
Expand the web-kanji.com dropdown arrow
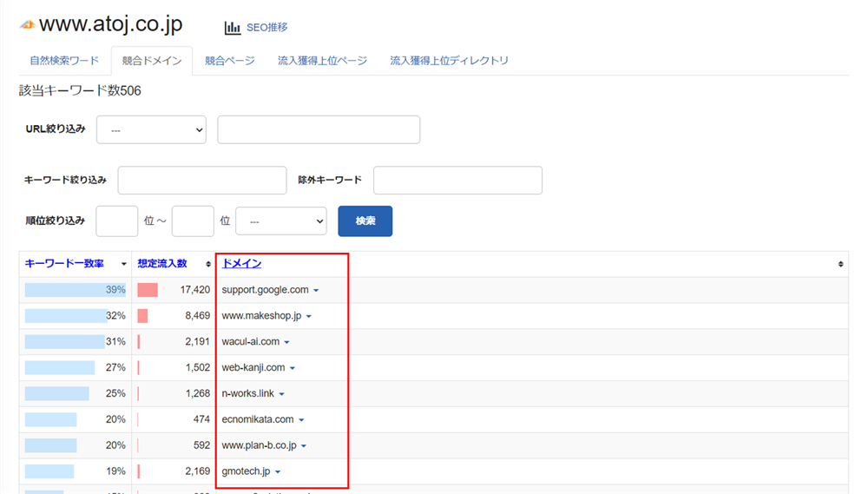point(293,368)
